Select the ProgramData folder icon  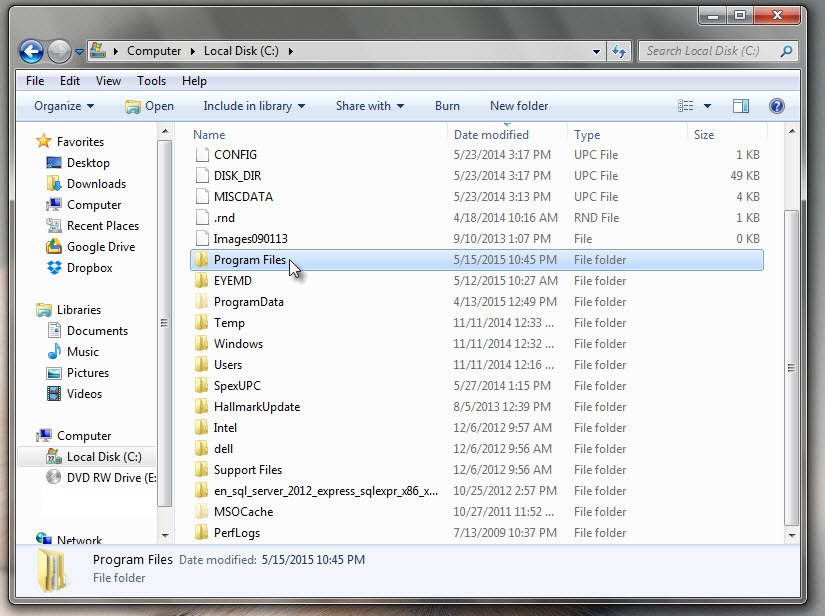[202, 302]
